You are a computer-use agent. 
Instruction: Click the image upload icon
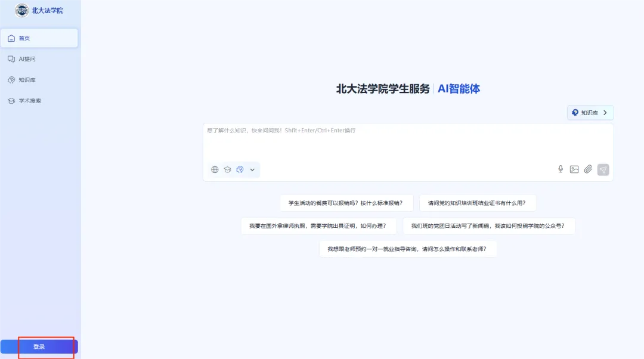(x=574, y=169)
